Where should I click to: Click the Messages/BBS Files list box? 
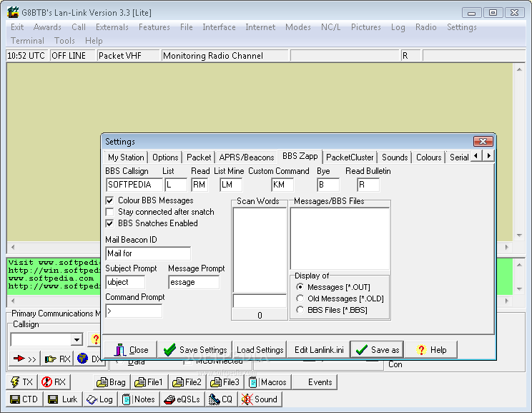click(340, 239)
